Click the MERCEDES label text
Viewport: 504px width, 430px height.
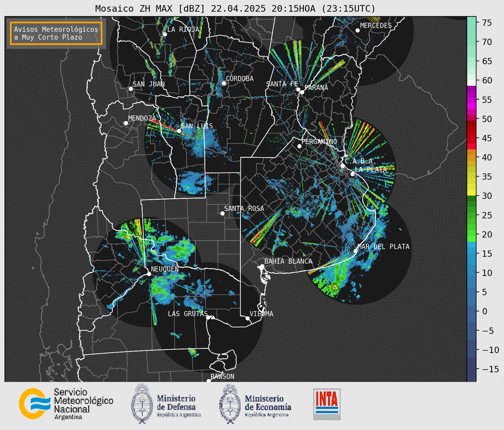(x=376, y=25)
